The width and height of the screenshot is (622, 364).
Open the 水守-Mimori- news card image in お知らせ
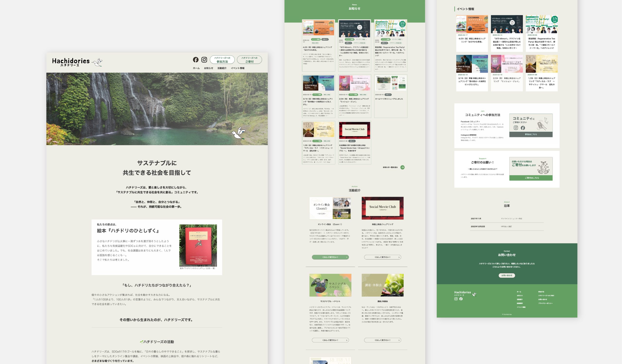[x=354, y=29]
